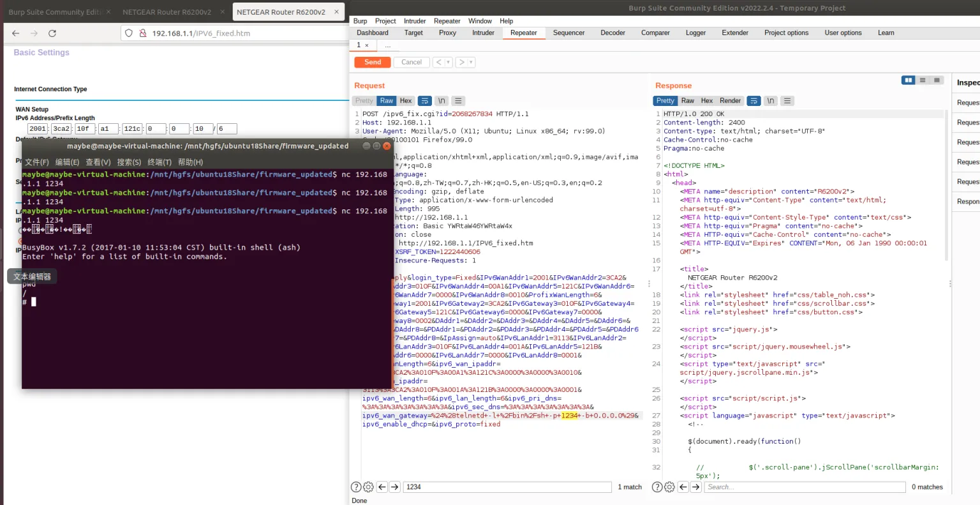This screenshot has width=980, height=505.
Task: Jump to previous match in Response search
Action: point(683,487)
